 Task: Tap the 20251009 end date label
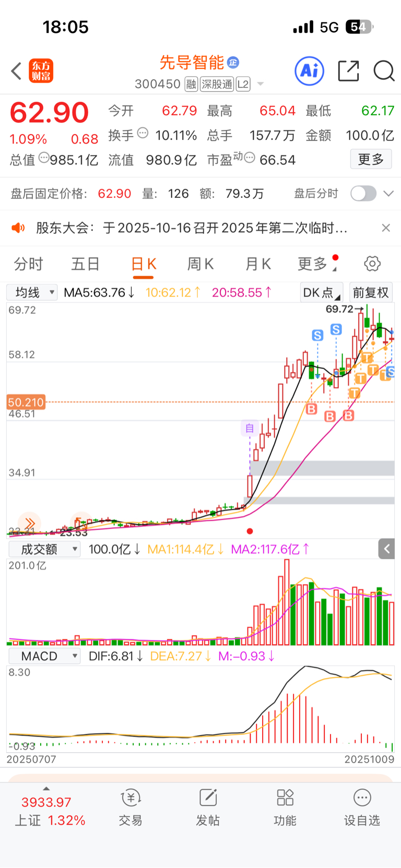point(369,759)
